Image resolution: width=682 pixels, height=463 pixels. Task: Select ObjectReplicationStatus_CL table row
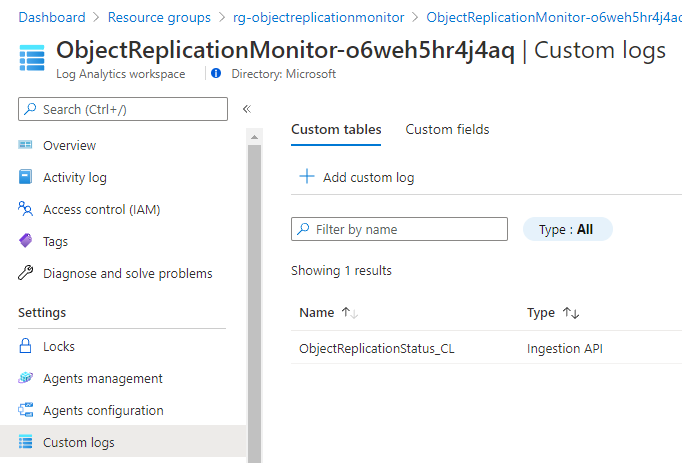(x=486, y=348)
